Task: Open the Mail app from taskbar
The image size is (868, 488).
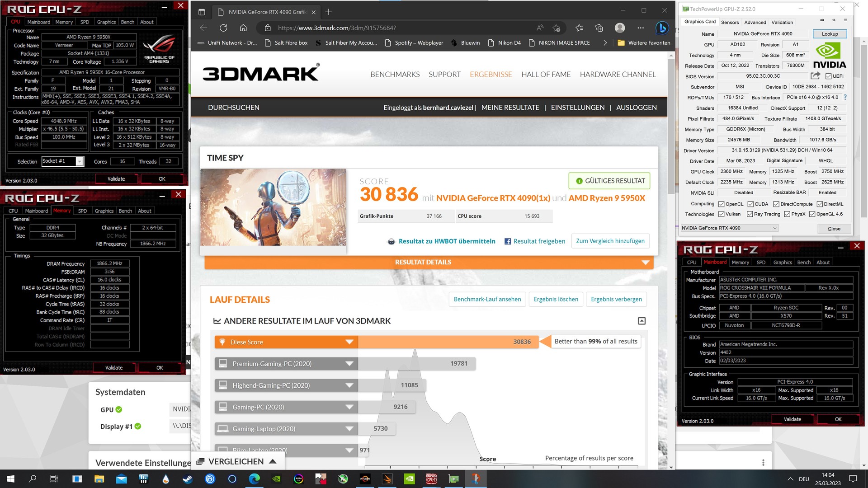Action: click(121, 479)
